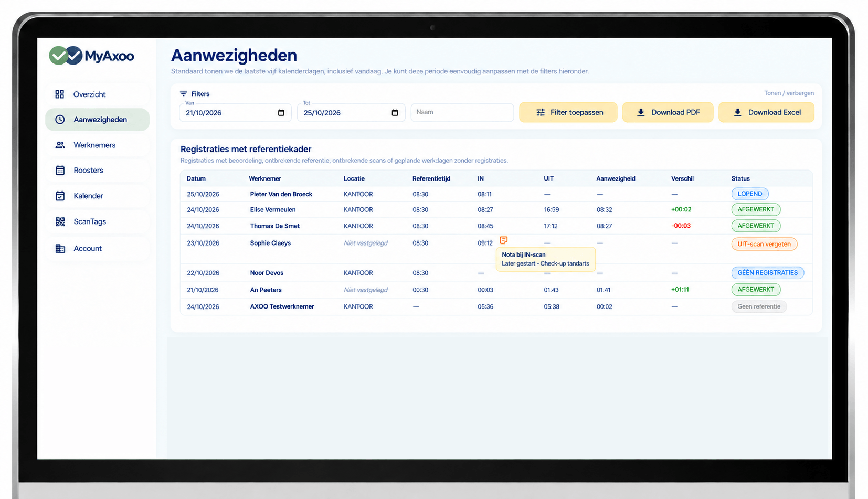Click the orange note icon in Sophie Claeys row
Screen dimensions: 868x499
pos(504,240)
